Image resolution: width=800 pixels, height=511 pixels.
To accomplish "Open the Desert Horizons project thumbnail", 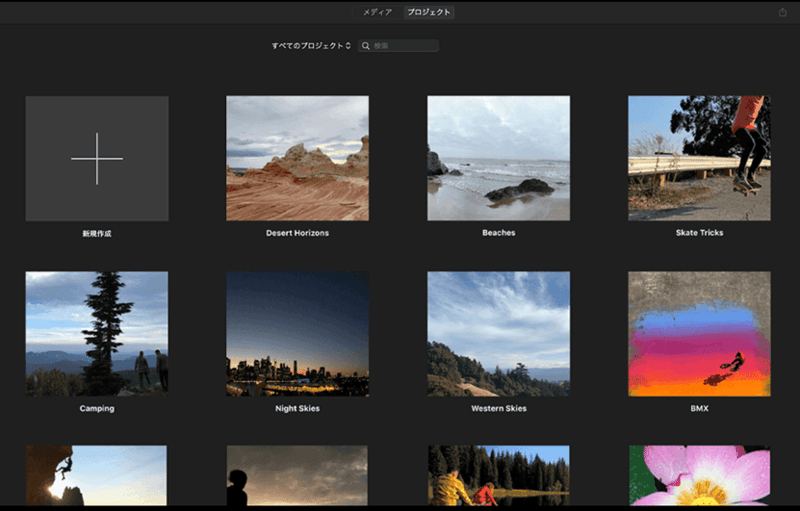I will 297,158.
